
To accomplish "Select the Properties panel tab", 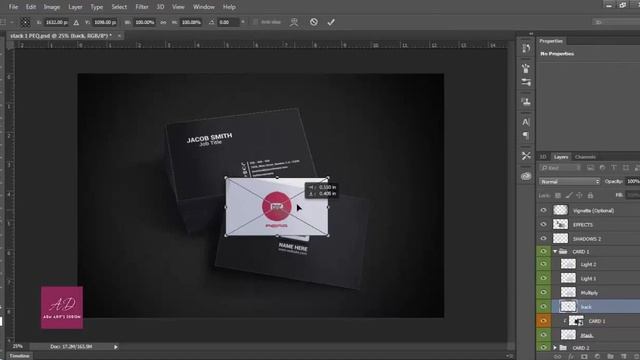I will click(x=551, y=41).
